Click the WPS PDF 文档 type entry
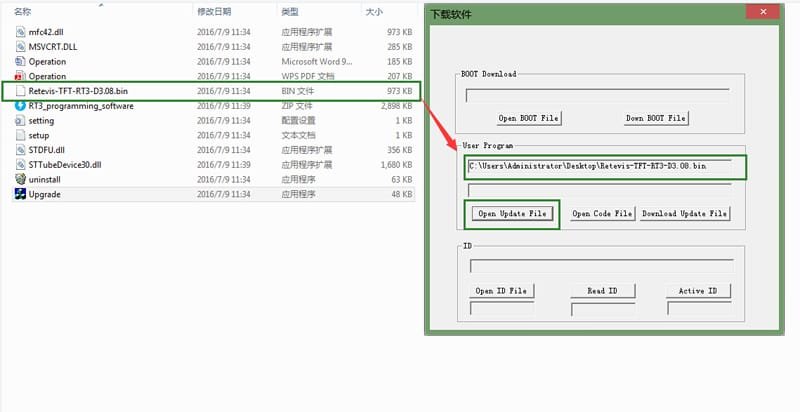 pyautogui.click(x=308, y=76)
